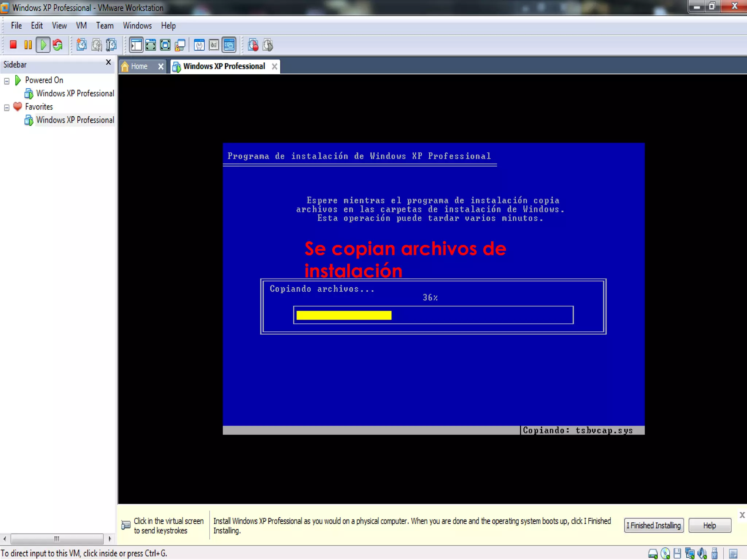
Task: Open the VM menu
Action: (x=81, y=26)
